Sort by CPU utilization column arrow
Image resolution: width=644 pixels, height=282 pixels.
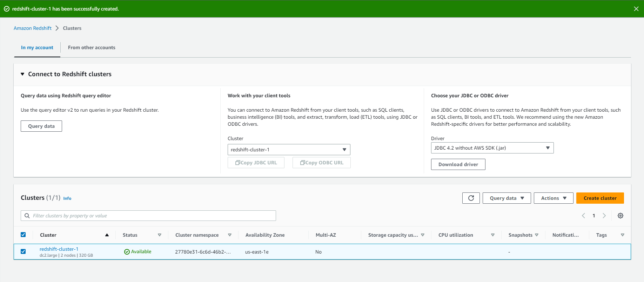pyautogui.click(x=493, y=235)
